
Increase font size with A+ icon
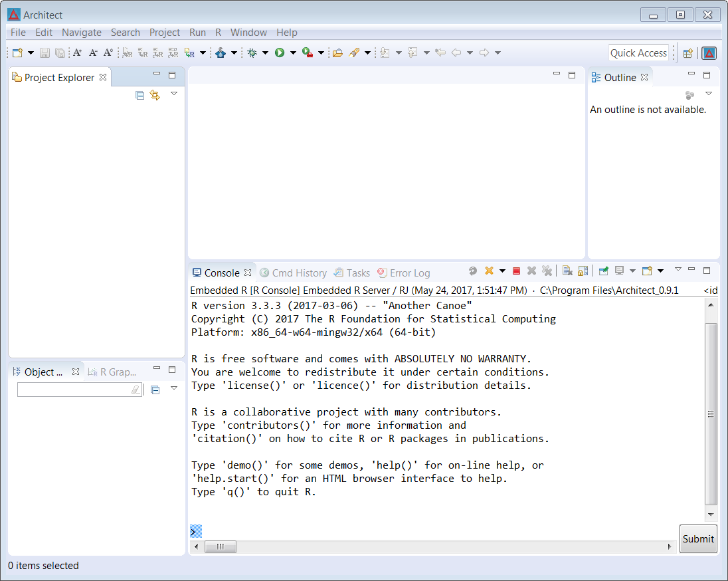78,53
